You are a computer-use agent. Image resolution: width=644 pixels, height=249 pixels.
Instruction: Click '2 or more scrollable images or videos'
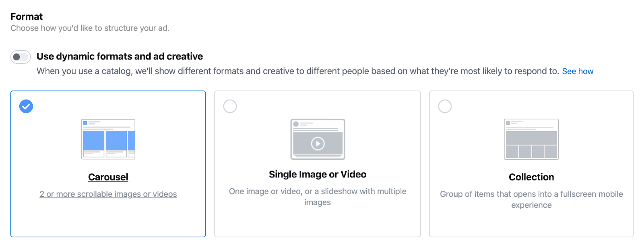click(108, 194)
